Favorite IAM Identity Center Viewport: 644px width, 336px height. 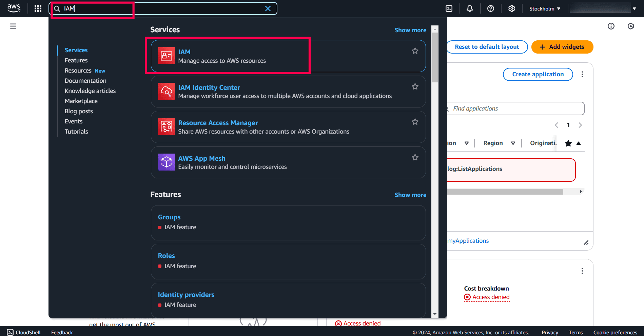click(415, 86)
